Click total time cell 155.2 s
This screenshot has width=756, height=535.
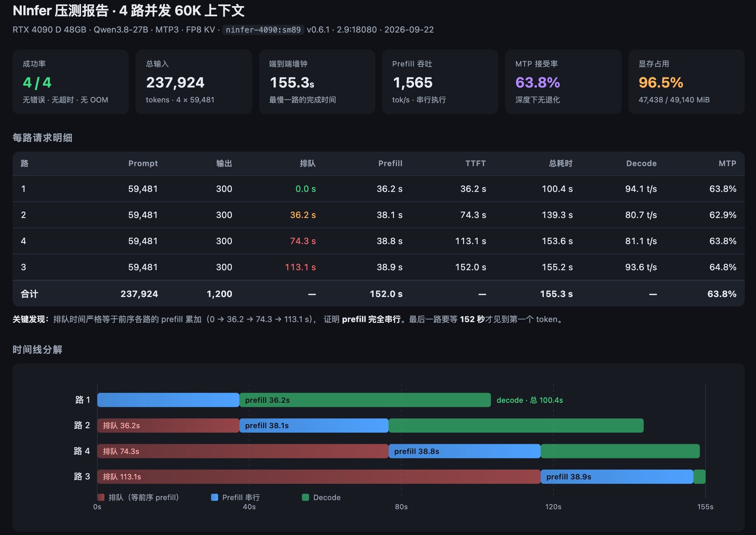pos(557,267)
